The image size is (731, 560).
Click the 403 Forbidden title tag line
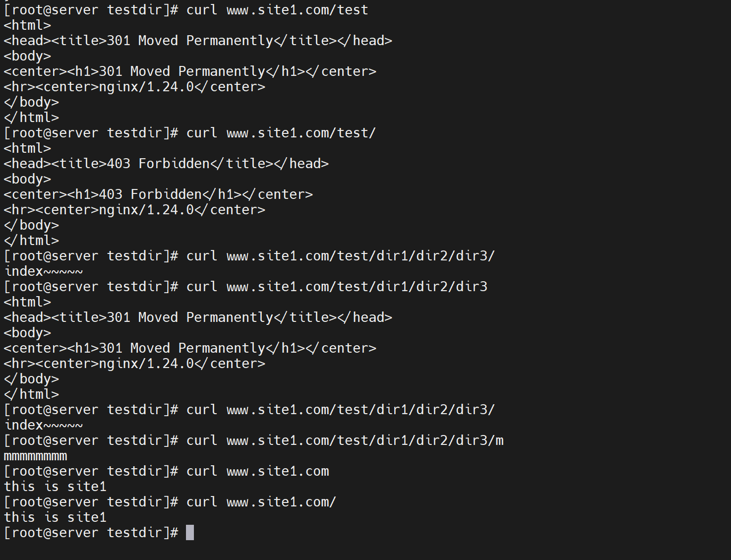pos(166,164)
